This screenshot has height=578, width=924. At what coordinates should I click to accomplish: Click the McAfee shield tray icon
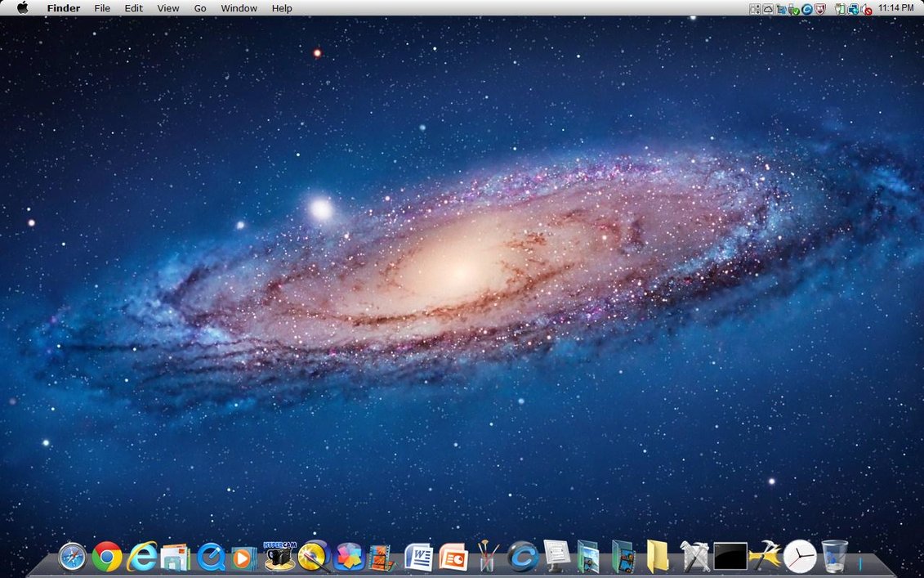[x=820, y=9]
